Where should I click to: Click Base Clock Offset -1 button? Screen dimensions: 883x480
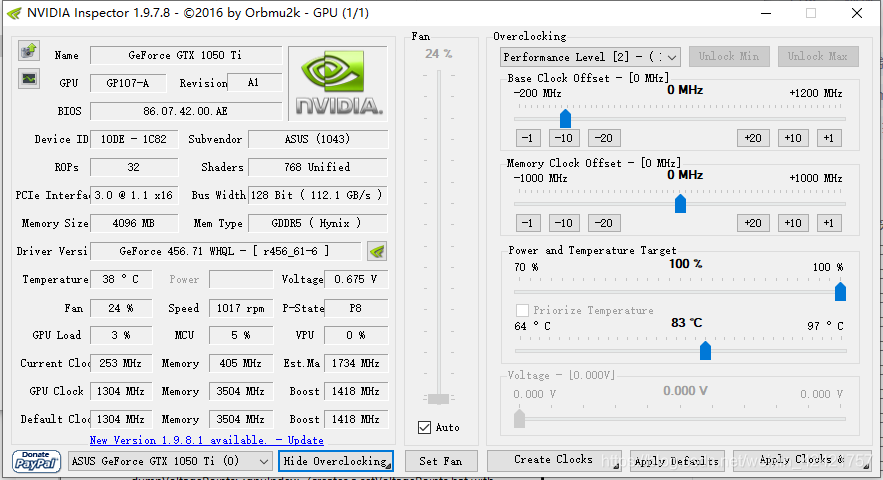528,138
